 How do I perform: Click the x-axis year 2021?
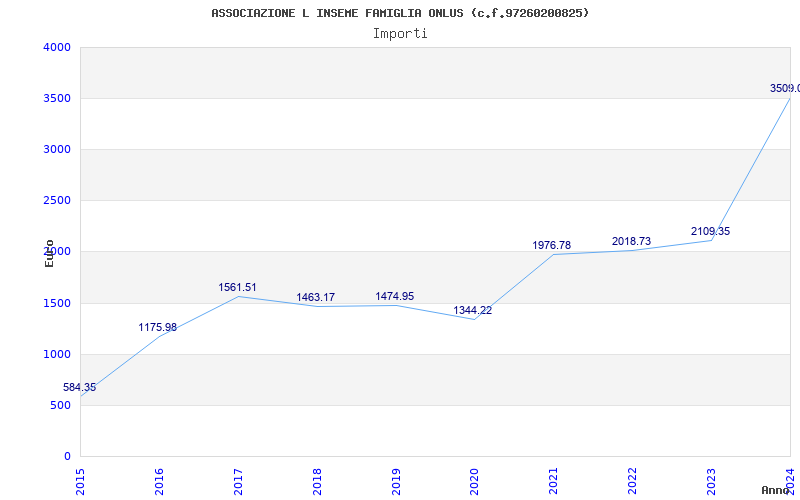pyautogui.click(x=554, y=481)
